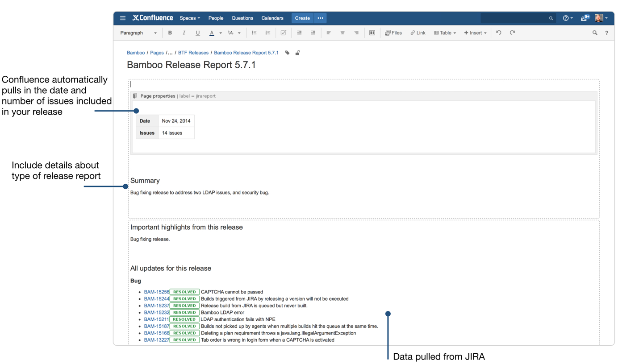The height and width of the screenshot is (364, 618).
Task: Open Calendars in top navigation
Action: tap(272, 18)
